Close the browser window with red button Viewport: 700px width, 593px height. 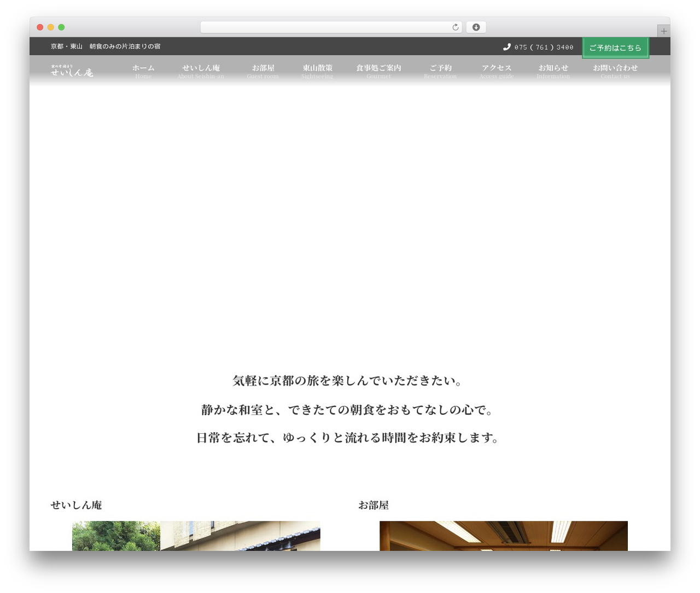(x=40, y=27)
